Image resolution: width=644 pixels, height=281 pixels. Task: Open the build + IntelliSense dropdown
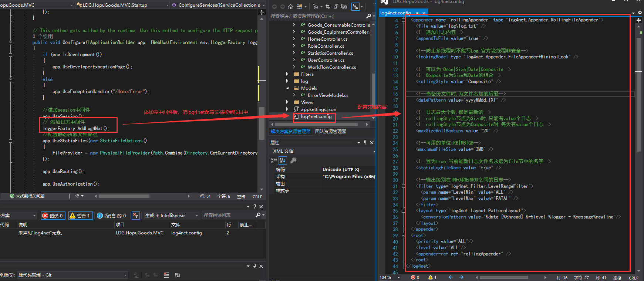[171, 216]
